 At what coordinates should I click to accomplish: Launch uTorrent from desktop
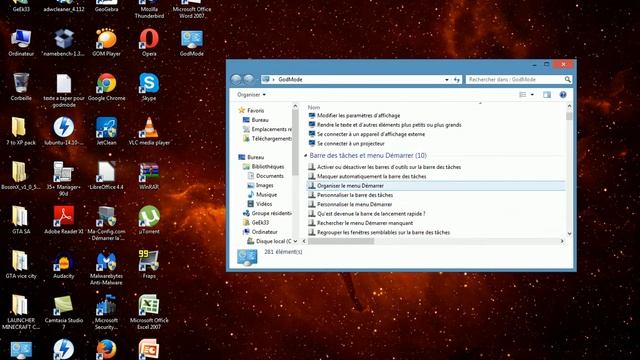[149, 220]
